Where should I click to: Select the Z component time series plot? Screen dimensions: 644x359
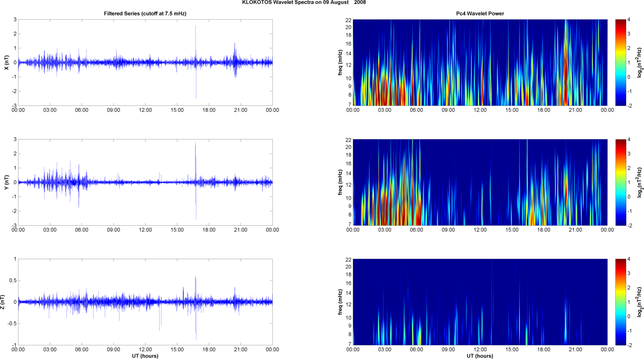click(x=145, y=302)
